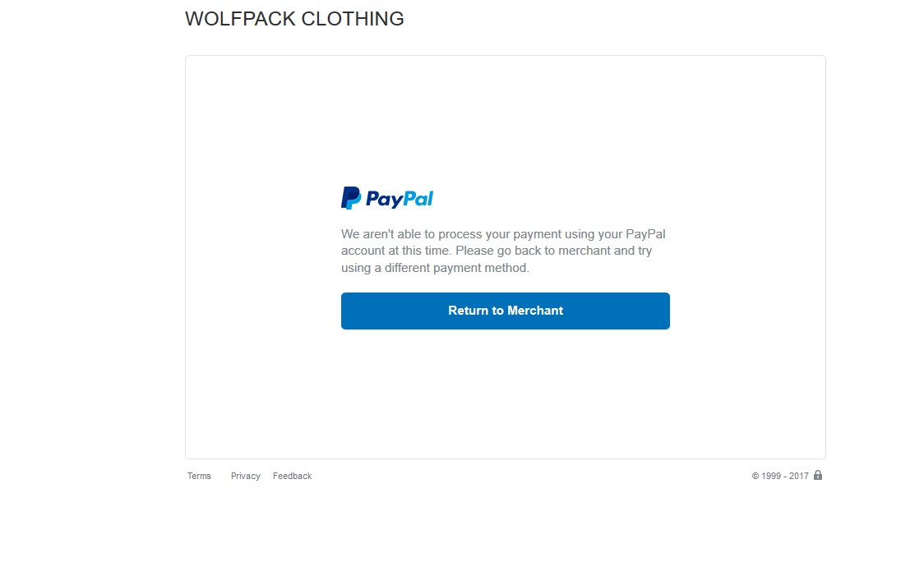Click the PayPal wordmark beside the logo
The height and width of the screenshot is (576, 924).
400,199
